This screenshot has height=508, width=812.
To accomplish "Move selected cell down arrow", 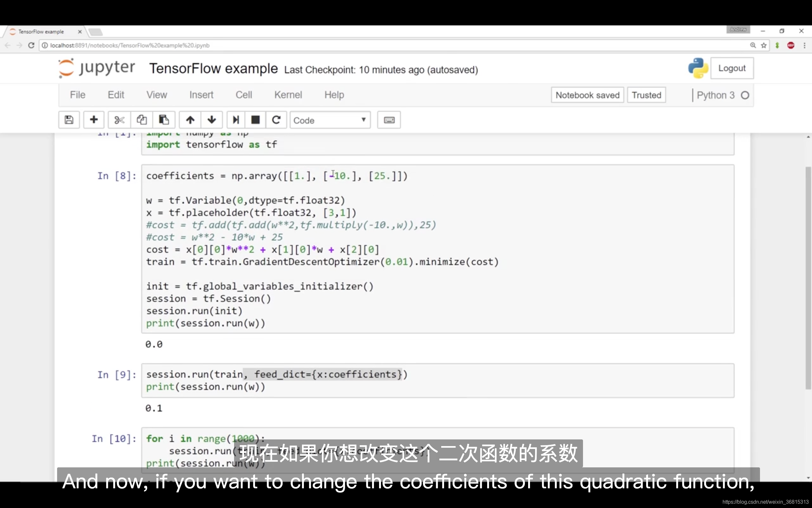I will 212,120.
